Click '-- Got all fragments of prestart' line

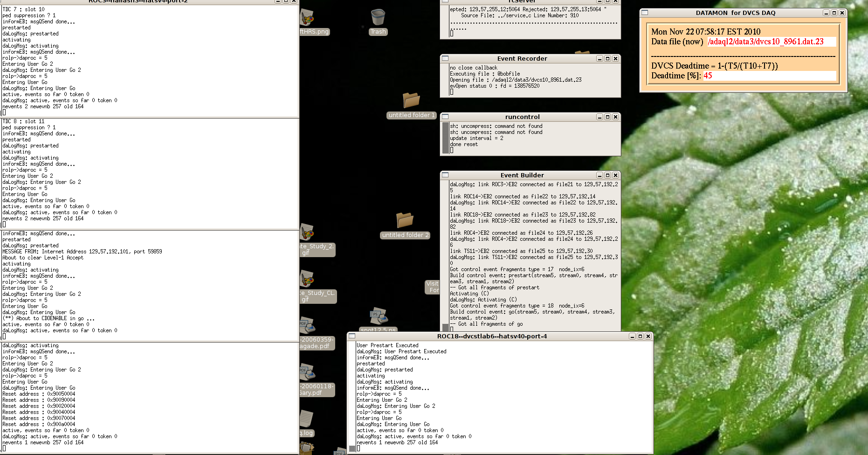point(495,287)
